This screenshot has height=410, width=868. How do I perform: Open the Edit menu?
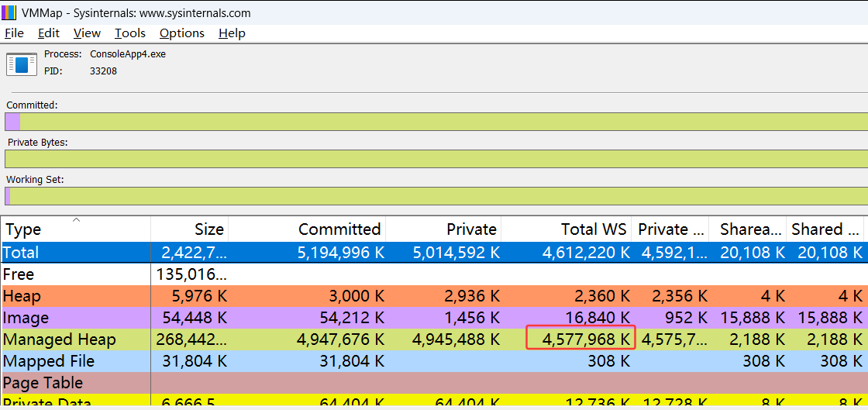(49, 33)
